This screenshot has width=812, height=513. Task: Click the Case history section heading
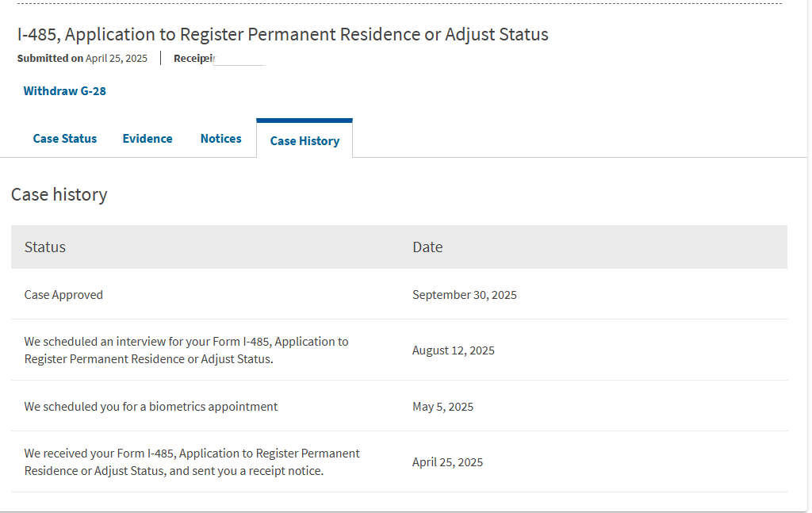(x=59, y=194)
